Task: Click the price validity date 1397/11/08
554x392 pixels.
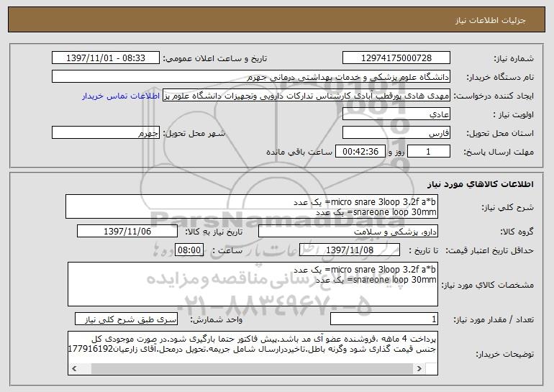Action: (x=350, y=250)
